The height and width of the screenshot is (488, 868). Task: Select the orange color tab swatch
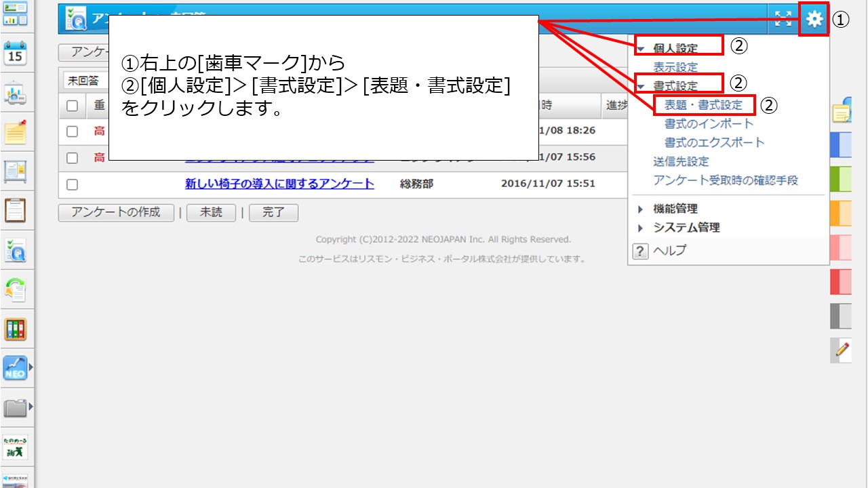[841, 213]
